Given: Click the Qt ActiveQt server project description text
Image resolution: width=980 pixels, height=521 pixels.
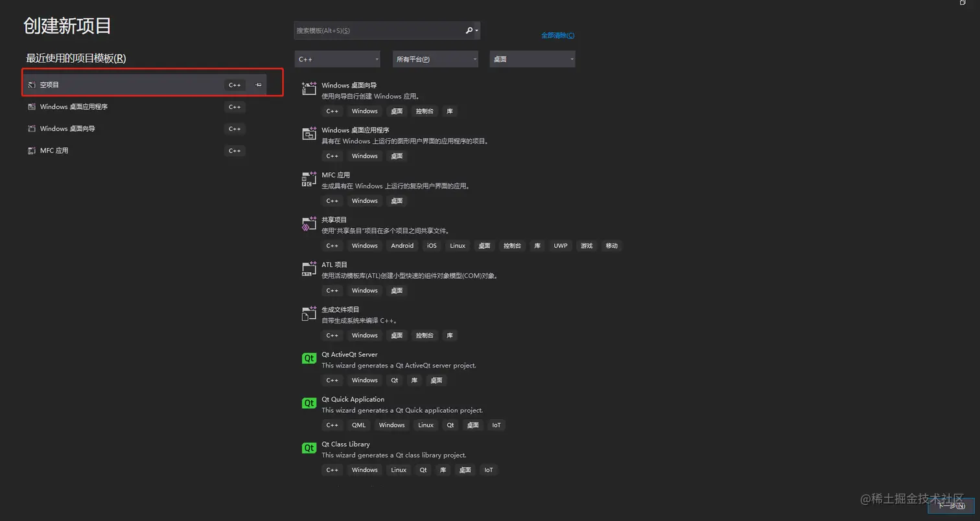Looking at the screenshot, I should [399, 365].
